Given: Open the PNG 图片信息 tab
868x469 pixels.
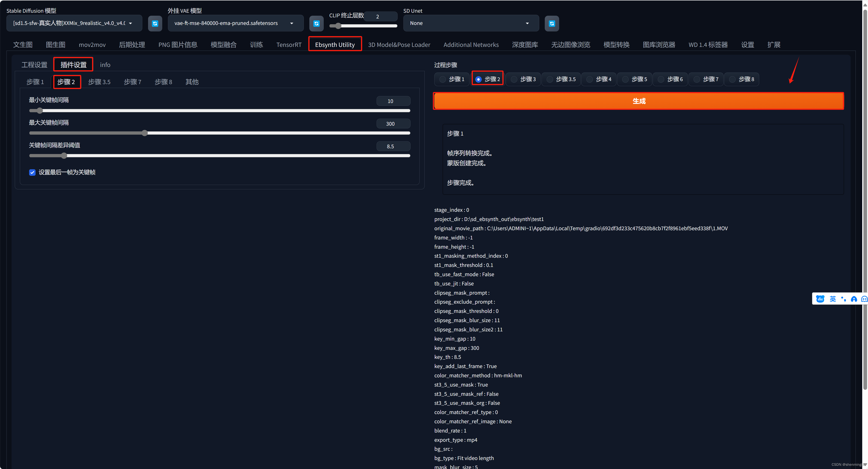Looking at the screenshot, I should tap(178, 45).
